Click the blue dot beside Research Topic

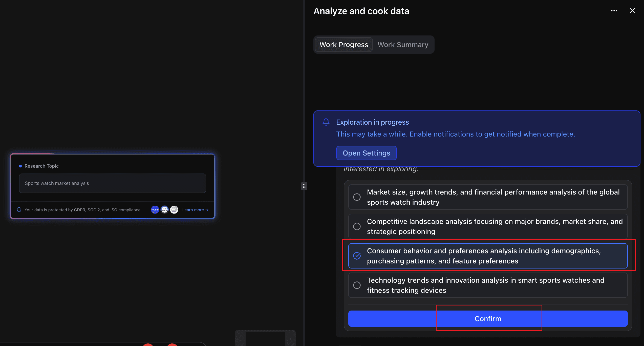20,166
